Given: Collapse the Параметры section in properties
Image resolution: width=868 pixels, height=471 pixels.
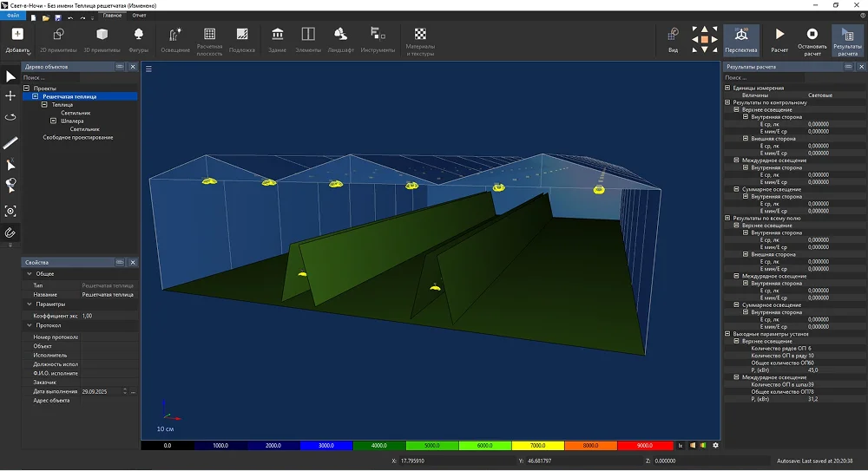Looking at the screenshot, I should (x=29, y=304).
